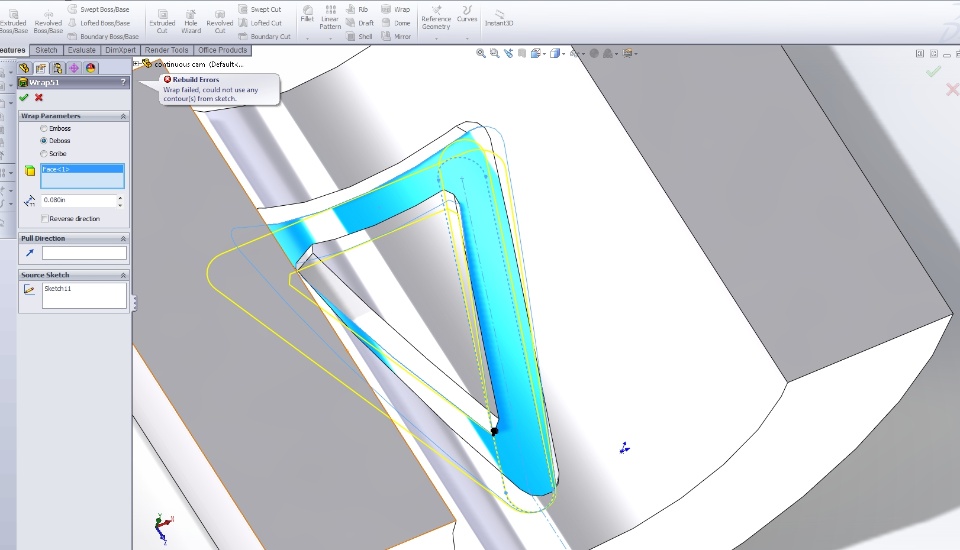Image resolution: width=960 pixels, height=550 pixels.
Task: Click the 0.080in depth field
Action: tap(78, 200)
